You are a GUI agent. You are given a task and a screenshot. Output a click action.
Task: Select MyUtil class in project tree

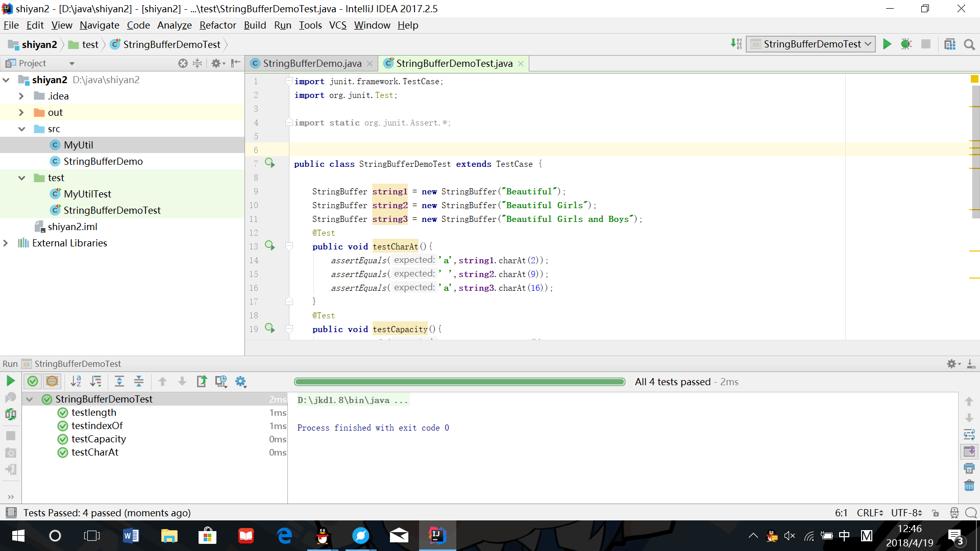pyautogui.click(x=78, y=145)
